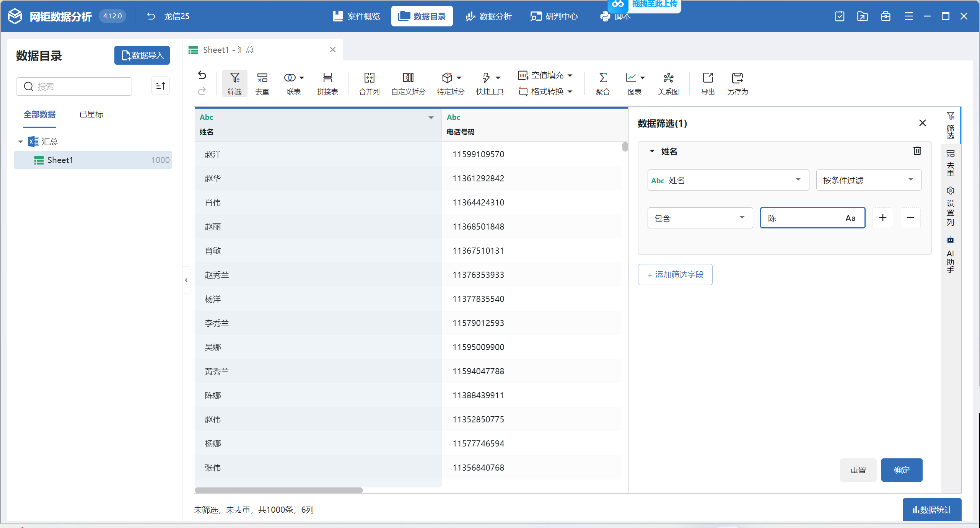Open the 按条件过滤 filter mode dropdown
The image size is (980, 528).
tap(868, 180)
